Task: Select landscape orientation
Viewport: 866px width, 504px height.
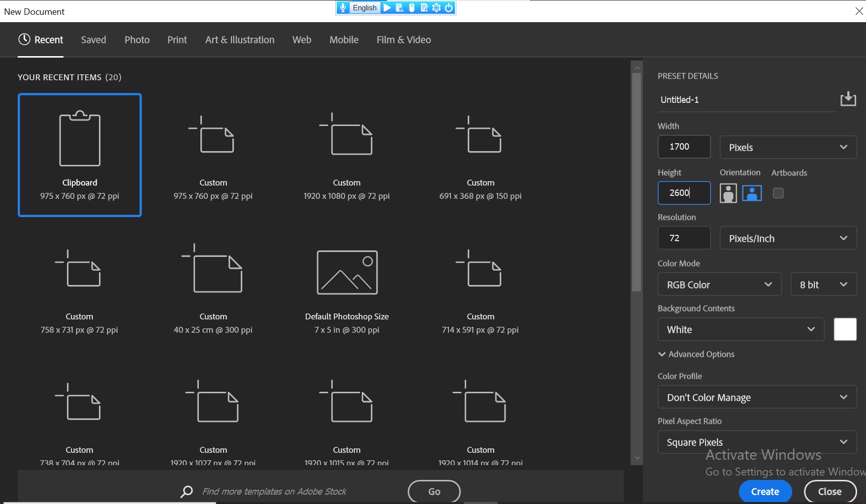Action: click(752, 193)
